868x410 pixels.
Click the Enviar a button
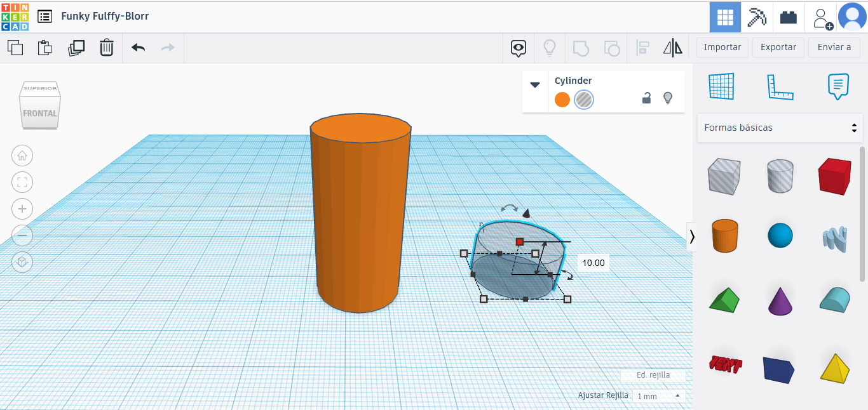(834, 48)
